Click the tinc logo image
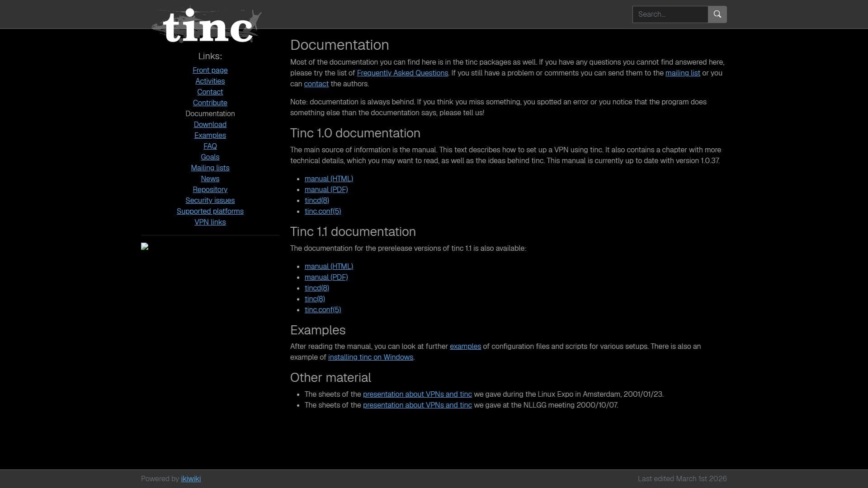The image size is (868, 488). (x=207, y=25)
